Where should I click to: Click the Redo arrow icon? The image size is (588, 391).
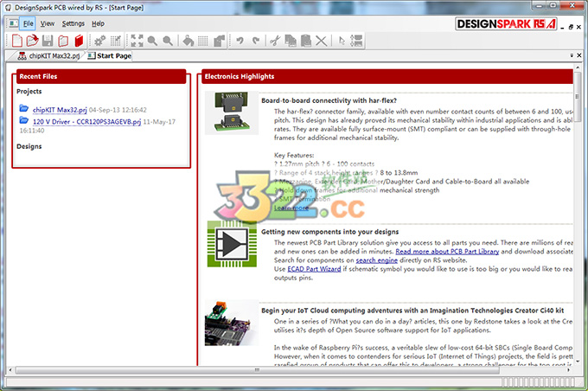[x=256, y=41]
